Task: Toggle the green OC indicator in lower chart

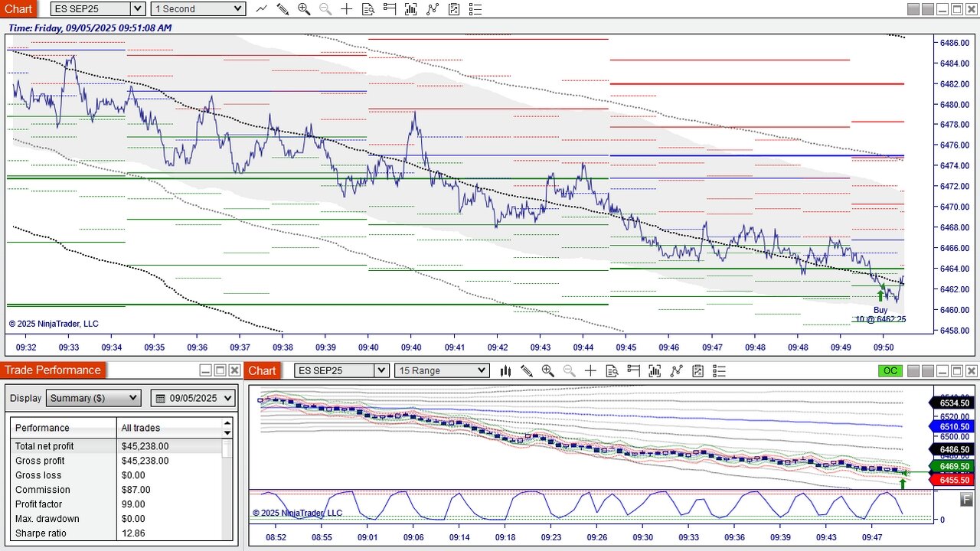Action: pos(890,371)
